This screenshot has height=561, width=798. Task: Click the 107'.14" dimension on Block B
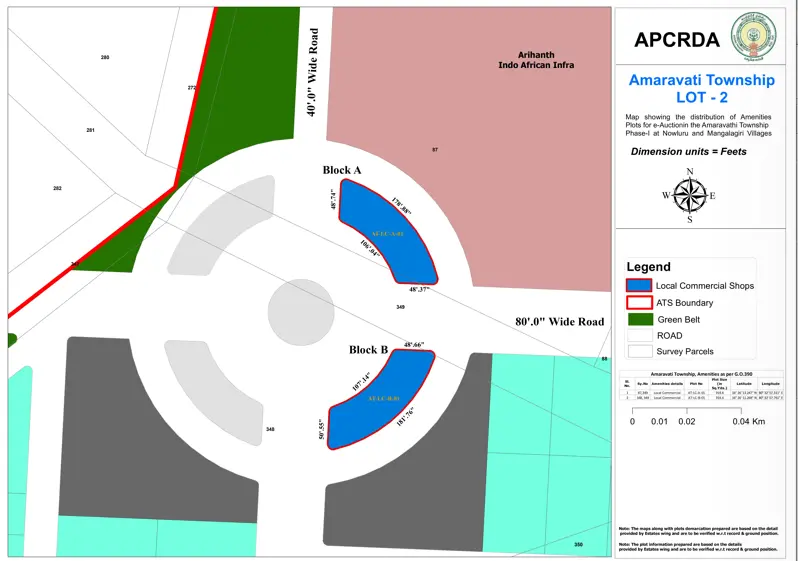pos(362,381)
